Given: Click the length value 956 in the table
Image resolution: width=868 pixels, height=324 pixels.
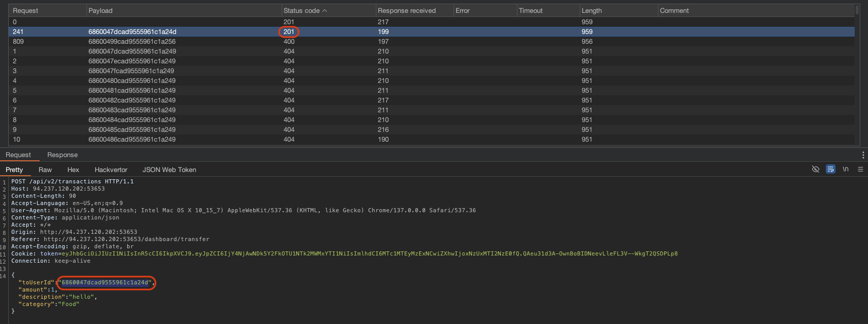Looking at the screenshot, I should 587,41.
